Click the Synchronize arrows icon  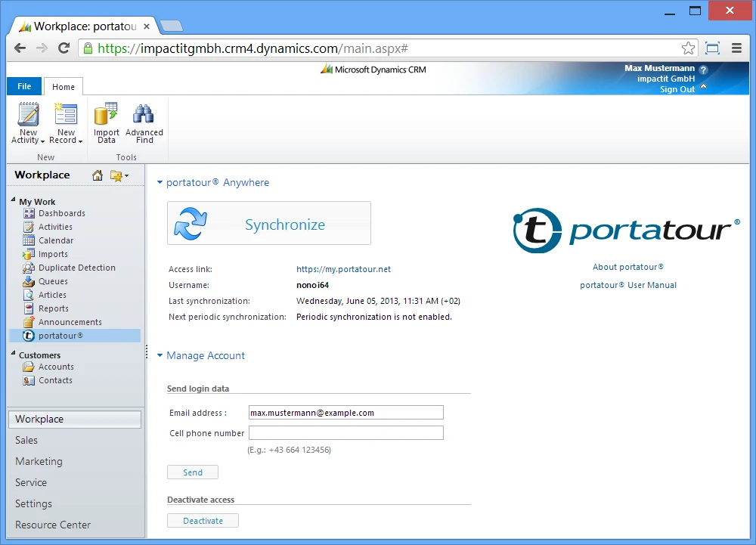click(x=191, y=224)
